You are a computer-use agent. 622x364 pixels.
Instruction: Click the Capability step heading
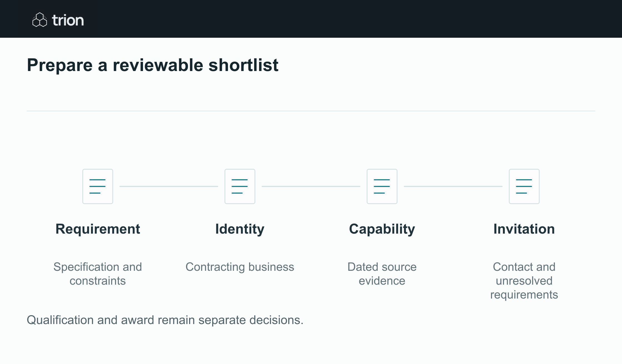(x=382, y=230)
